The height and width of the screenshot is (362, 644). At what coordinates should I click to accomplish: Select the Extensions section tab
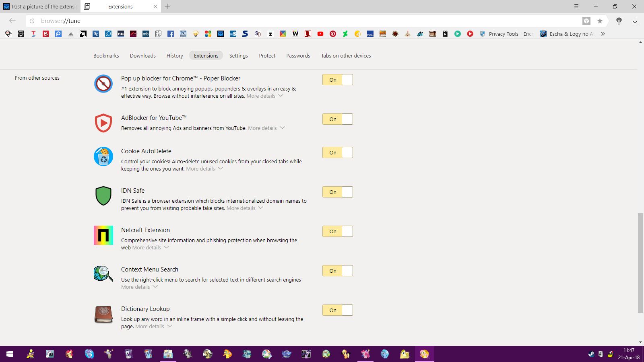coord(206,56)
